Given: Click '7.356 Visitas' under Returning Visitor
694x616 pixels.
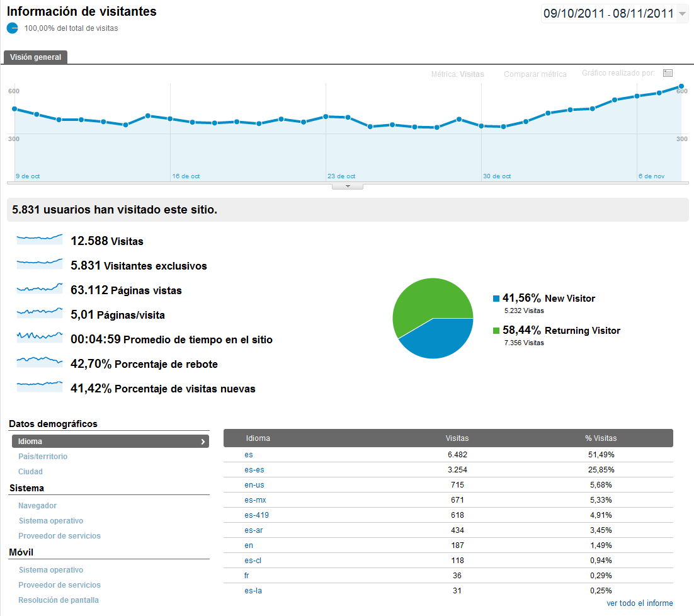Looking at the screenshot, I should coord(524,343).
